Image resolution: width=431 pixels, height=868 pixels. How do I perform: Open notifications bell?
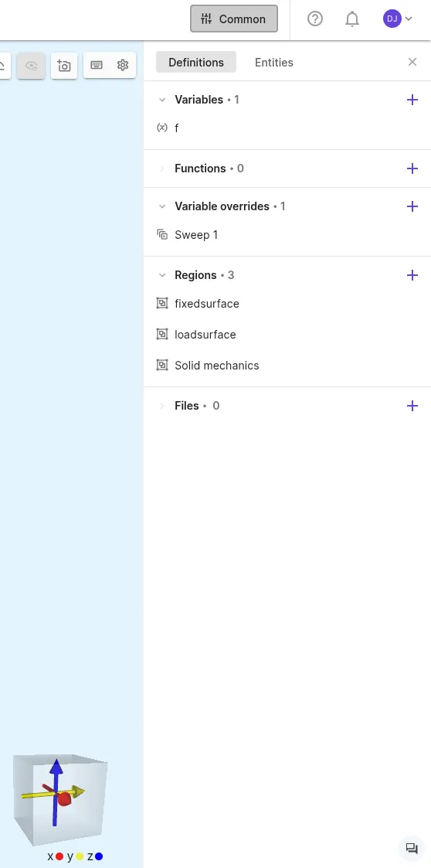point(352,19)
